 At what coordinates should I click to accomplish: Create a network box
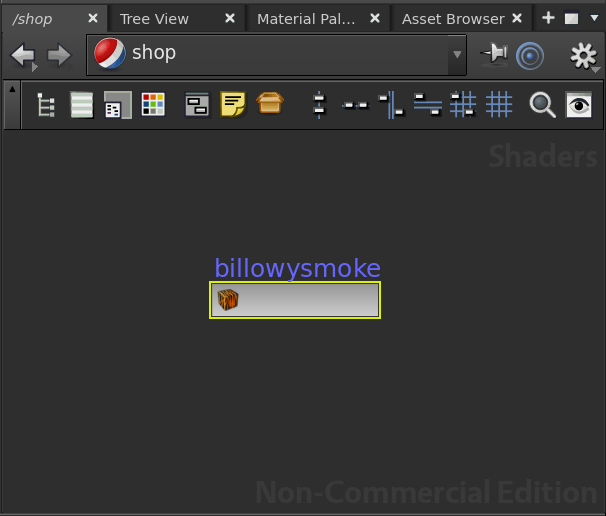pos(197,105)
